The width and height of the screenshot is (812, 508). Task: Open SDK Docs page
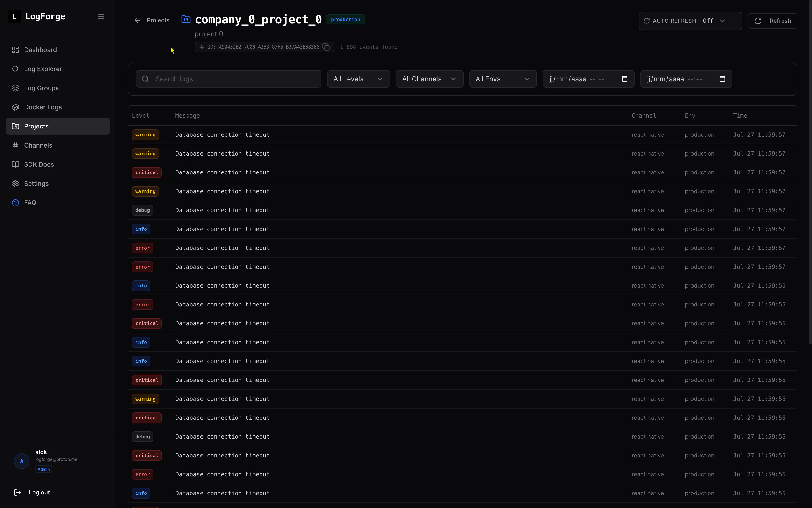pos(58,165)
